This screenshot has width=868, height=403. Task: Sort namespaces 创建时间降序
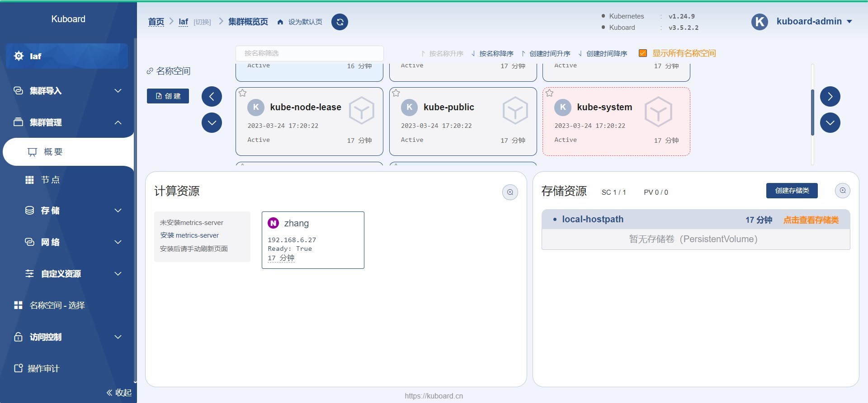[x=603, y=53]
